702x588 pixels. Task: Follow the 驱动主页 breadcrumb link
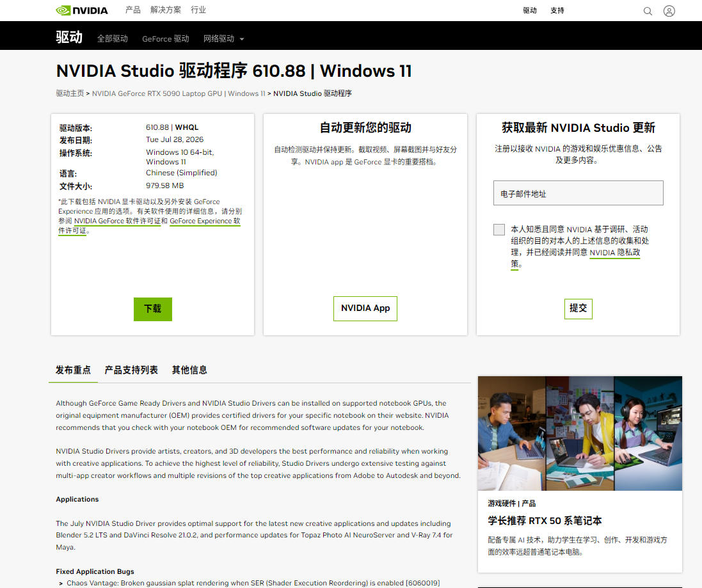tap(70, 93)
